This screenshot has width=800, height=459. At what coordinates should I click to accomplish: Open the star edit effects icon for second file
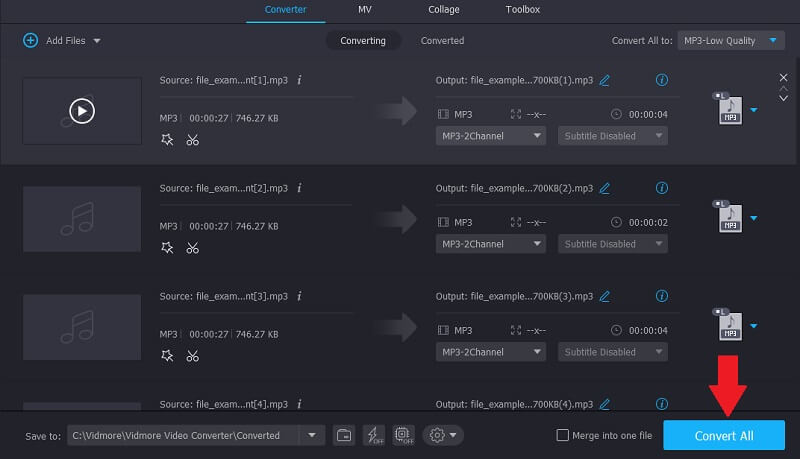point(167,248)
